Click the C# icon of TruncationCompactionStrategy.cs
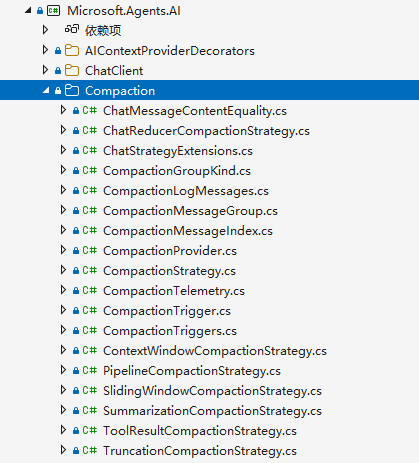 90,450
